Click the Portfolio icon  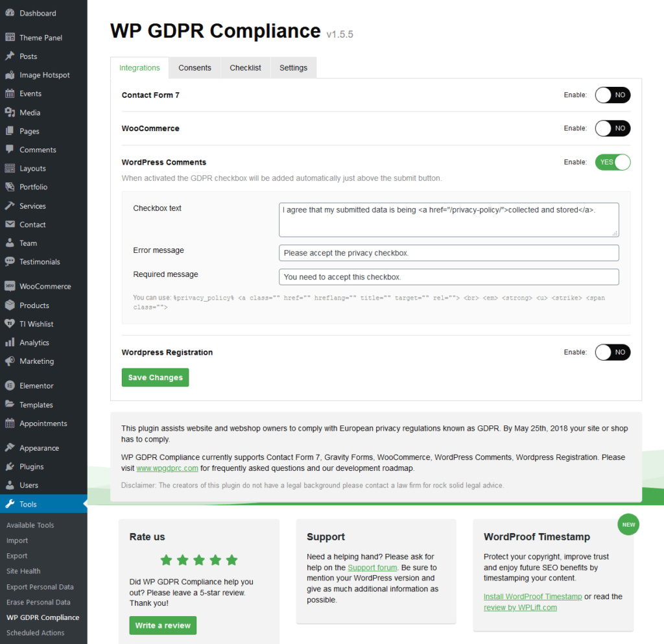(x=10, y=187)
